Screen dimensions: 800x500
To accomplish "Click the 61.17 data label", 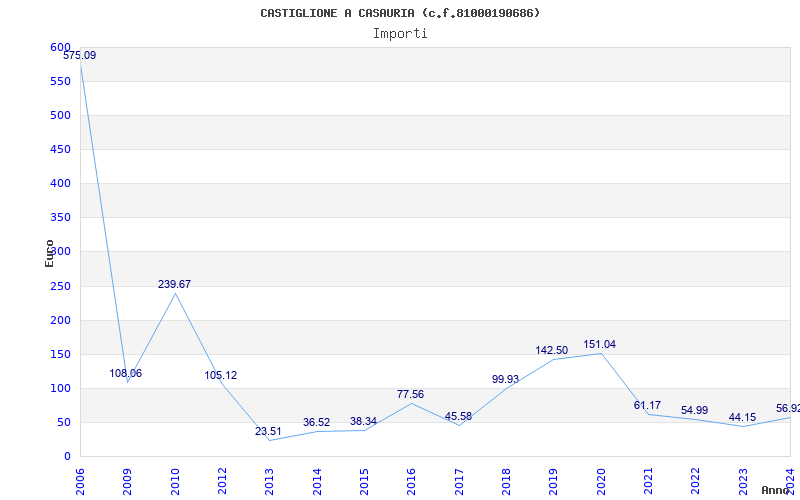I will (647, 405).
